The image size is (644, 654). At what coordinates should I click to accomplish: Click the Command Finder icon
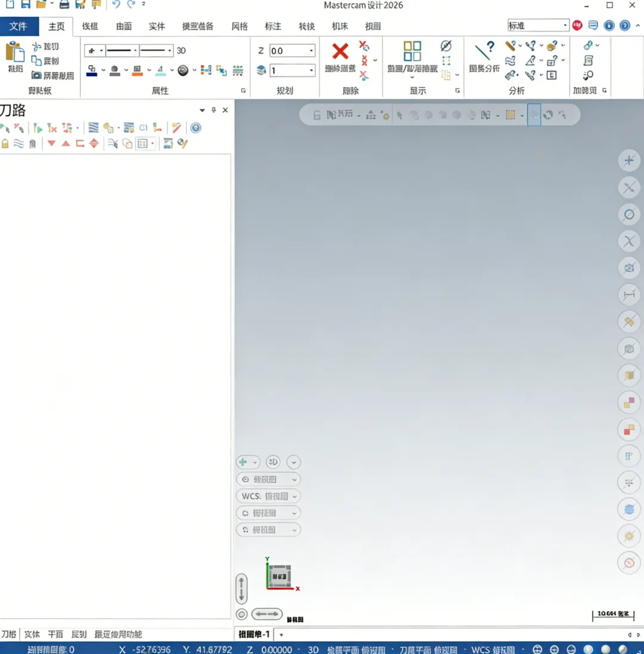click(588, 75)
